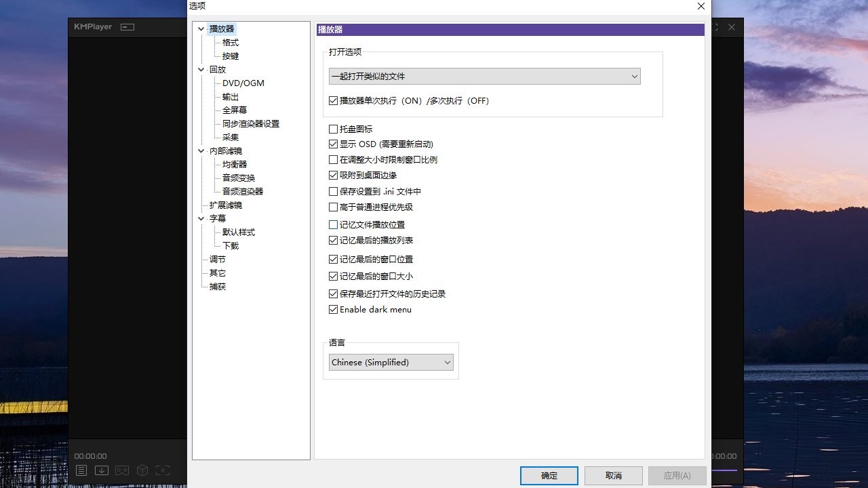
Task: Enable the 托盘图标 checkbox
Action: coord(333,129)
